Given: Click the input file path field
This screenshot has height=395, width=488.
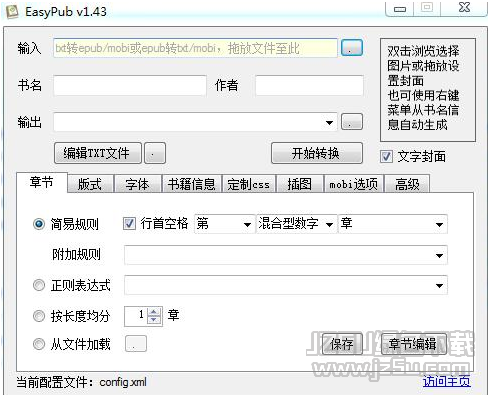Looking at the screenshot, I should [x=195, y=48].
